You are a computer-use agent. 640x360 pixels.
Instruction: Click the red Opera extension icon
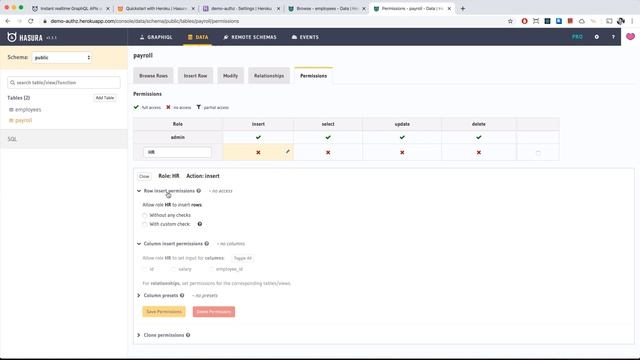point(524,21)
